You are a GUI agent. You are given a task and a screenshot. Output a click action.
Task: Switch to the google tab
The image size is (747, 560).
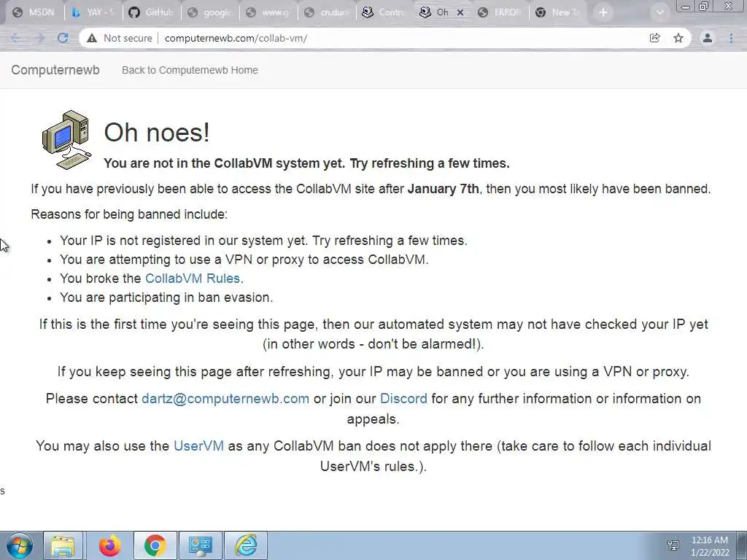[x=210, y=13]
